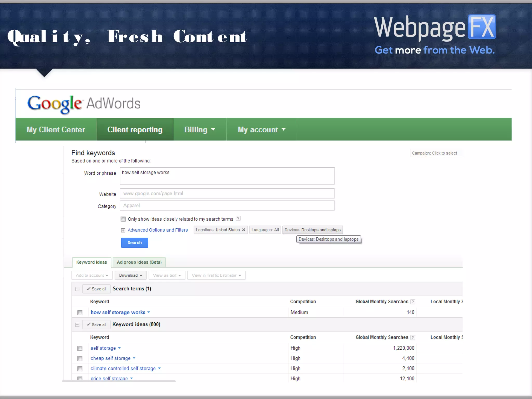The width and height of the screenshot is (532, 399).
Task: Open the Billing dropdown menu
Action: pyautogui.click(x=199, y=129)
